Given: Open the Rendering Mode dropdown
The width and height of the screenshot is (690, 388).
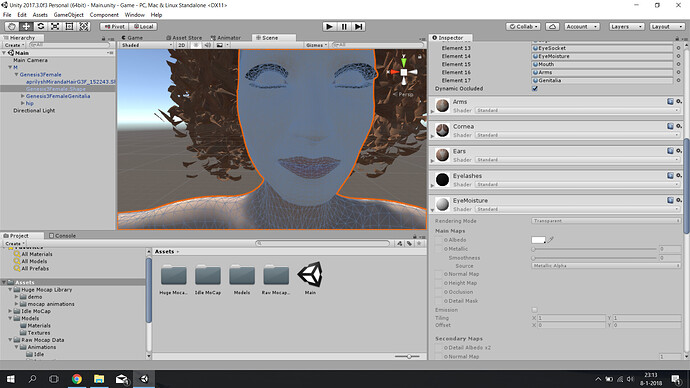Looking at the screenshot, I should [606, 221].
